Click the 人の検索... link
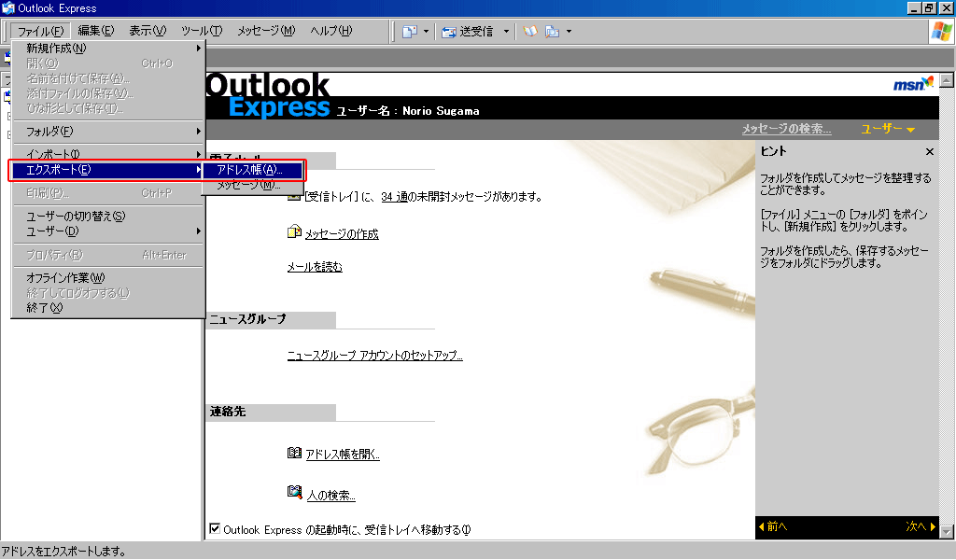Image resolution: width=956 pixels, height=560 pixels. pyautogui.click(x=331, y=496)
